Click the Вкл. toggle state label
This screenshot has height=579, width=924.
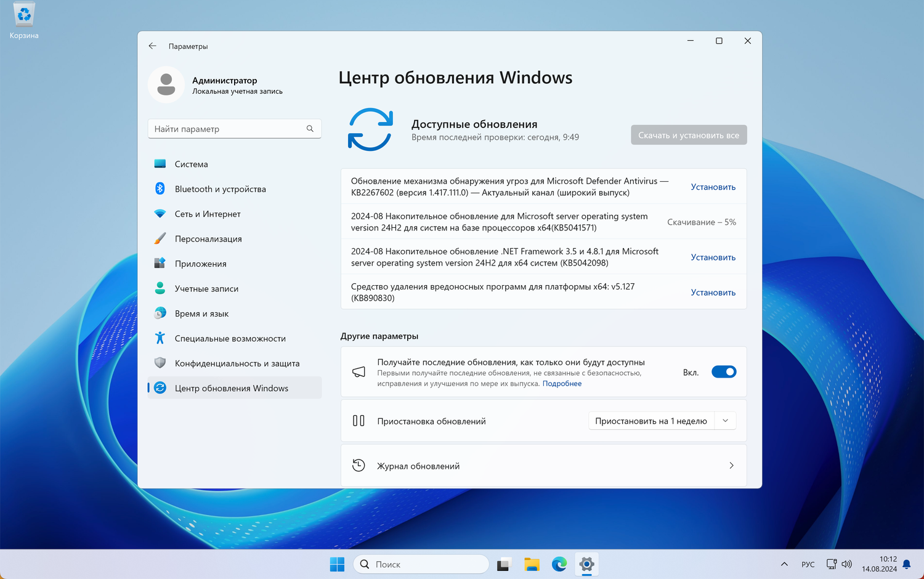[x=691, y=372]
